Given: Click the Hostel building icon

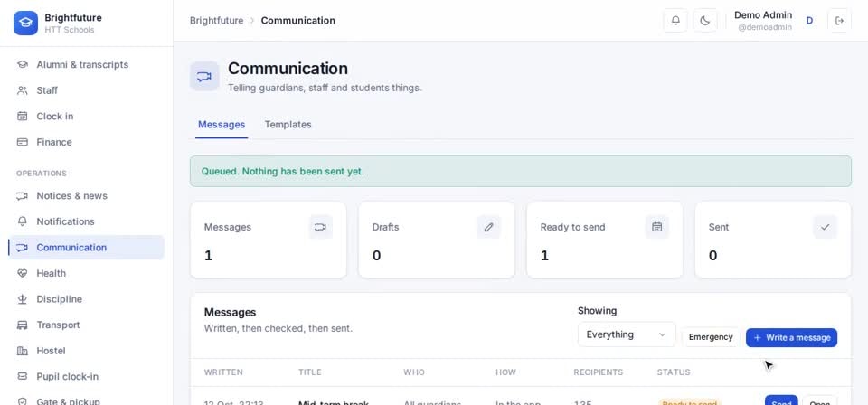Looking at the screenshot, I should [22, 351].
